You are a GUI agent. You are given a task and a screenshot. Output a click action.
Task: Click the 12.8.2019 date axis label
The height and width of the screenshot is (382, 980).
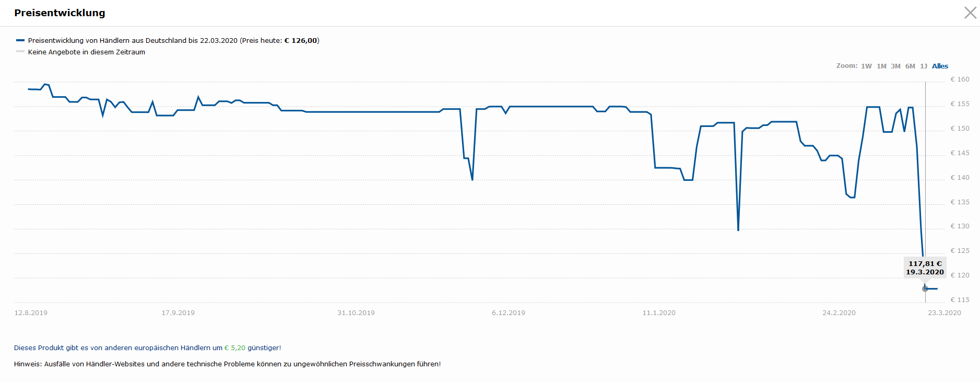coord(31,313)
